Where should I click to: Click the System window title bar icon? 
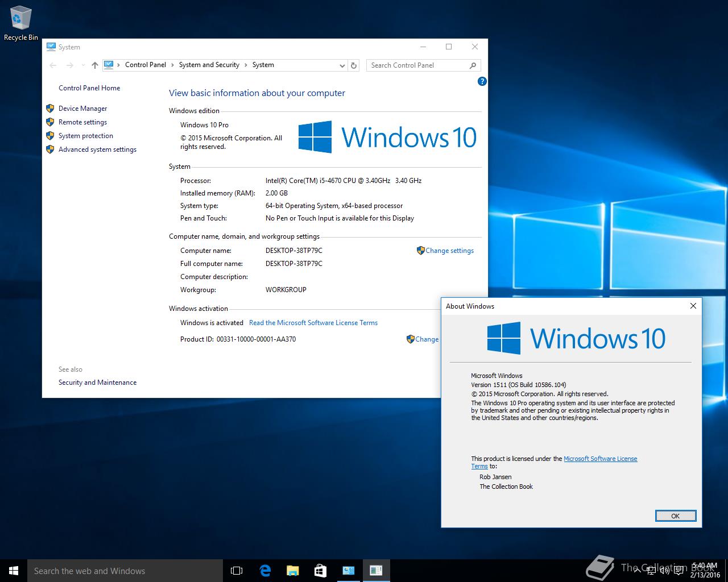pos(51,47)
